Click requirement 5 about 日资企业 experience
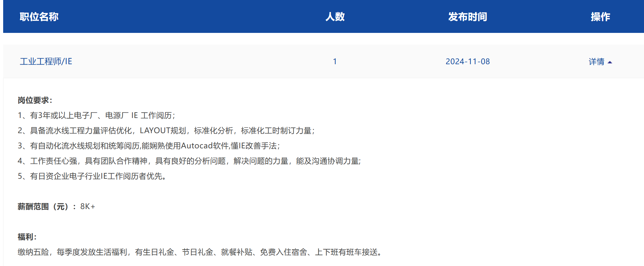The image size is (644, 266). pyautogui.click(x=92, y=176)
